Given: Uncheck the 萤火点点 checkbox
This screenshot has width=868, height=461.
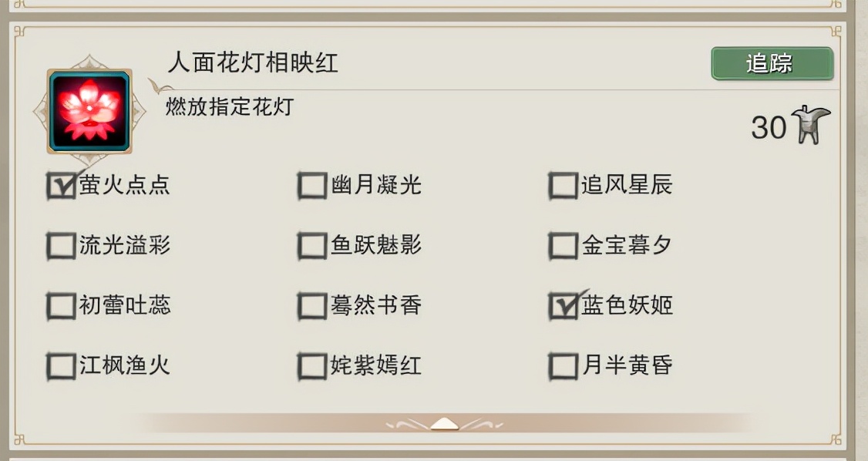Looking at the screenshot, I should point(61,186).
